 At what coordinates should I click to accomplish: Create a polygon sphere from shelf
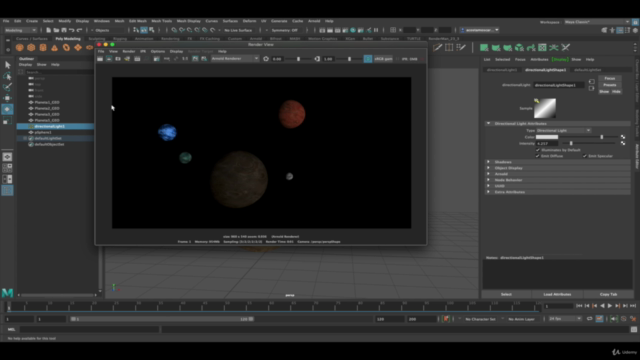tap(19, 48)
